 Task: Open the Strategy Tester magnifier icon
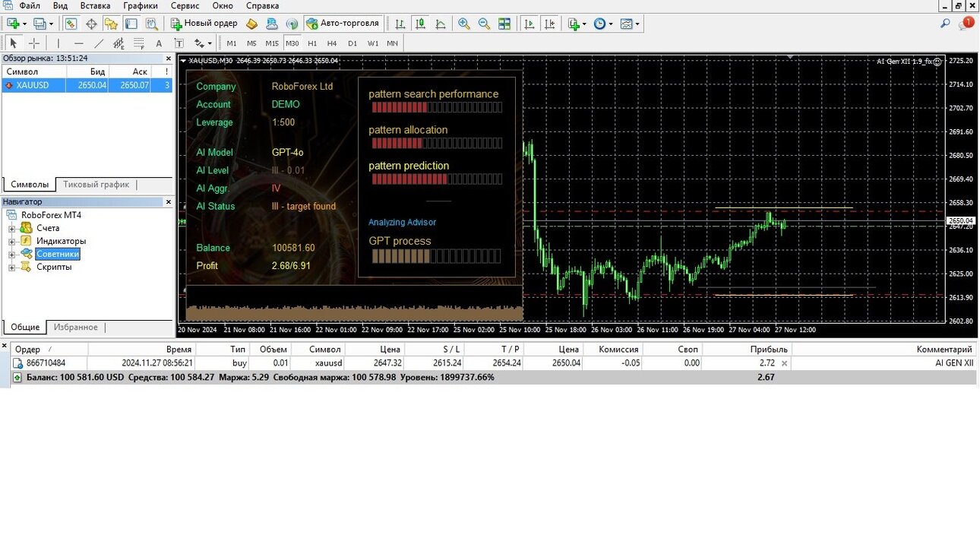click(x=151, y=24)
